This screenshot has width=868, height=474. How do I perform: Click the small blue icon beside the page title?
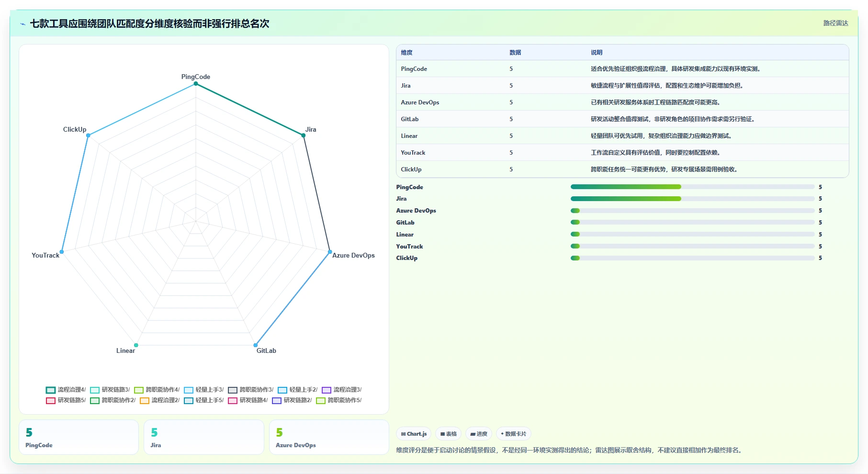[23, 24]
